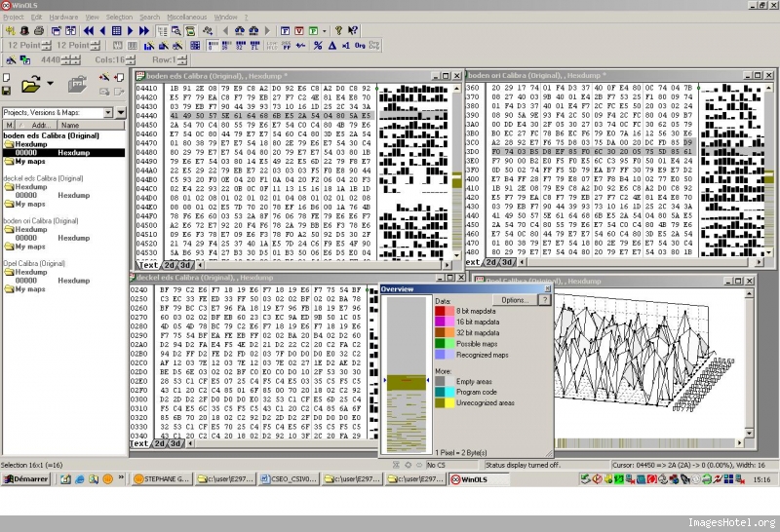This screenshot has width=780, height=532.
Task: Click the Name column header in project list
Action: pos(92,126)
